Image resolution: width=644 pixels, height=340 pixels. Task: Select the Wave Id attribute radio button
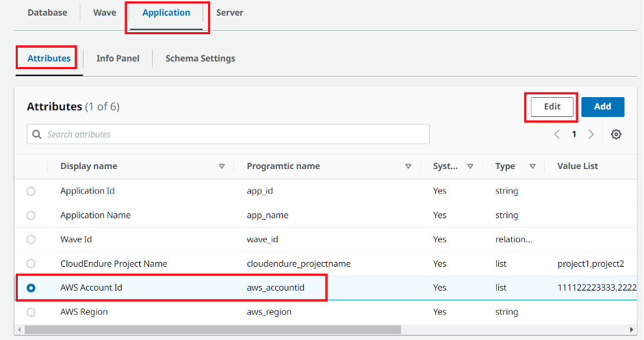[x=31, y=239]
